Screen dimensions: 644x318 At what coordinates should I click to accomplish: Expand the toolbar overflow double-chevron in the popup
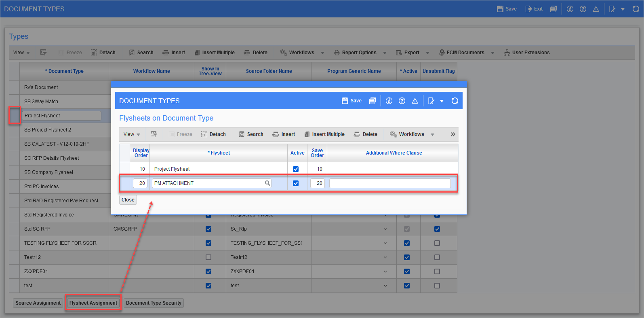pos(453,134)
